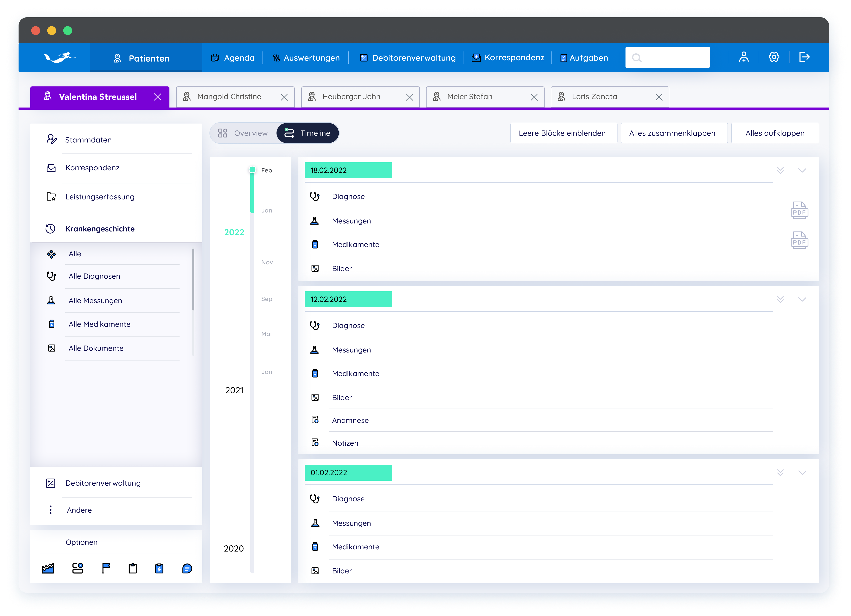Close the Valentina Streussel tab
Viewport: 851px width, 616px height.
pyautogui.click(x=158, y=97)
